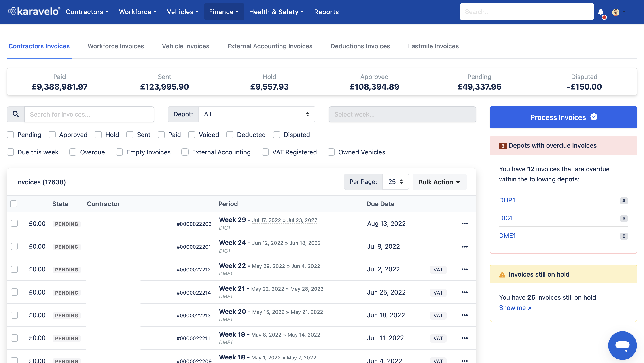The height and width of the screenshot is (363, 644).
Task: Open three-dot menu for Week 20 invoice
Action: click(464, 315)
